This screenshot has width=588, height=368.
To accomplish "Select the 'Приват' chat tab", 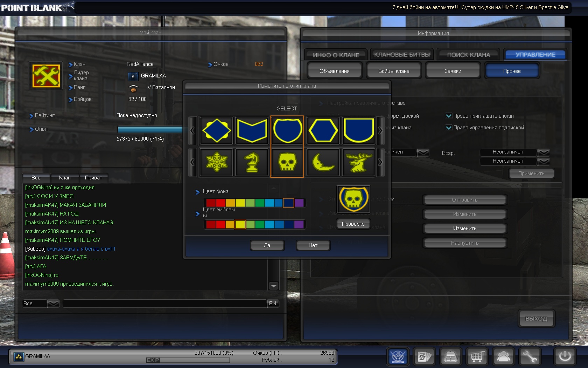I will pyautogui.click(x=93, y=178).
